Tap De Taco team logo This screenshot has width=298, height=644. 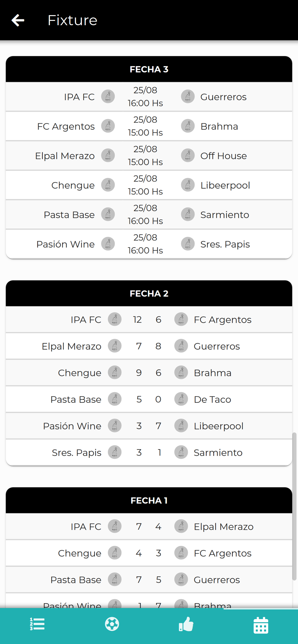point(181,399)
